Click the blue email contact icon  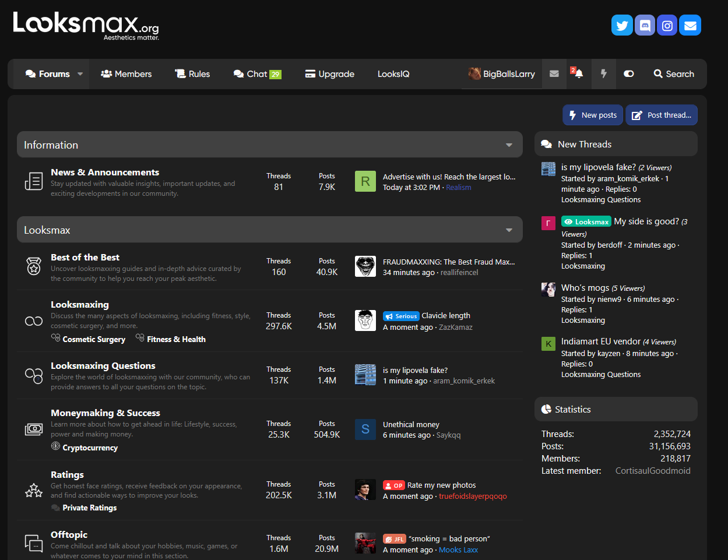pos(690,25)
